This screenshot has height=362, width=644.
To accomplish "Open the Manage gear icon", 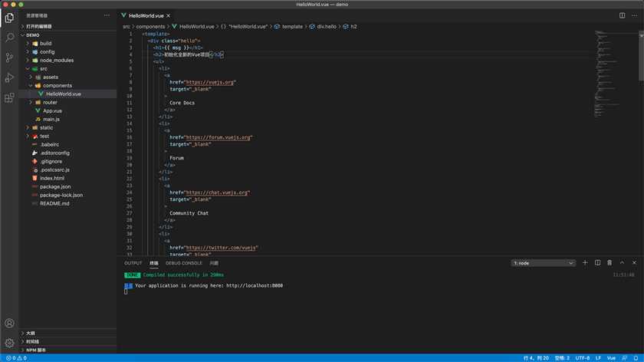I will [9, 343].
